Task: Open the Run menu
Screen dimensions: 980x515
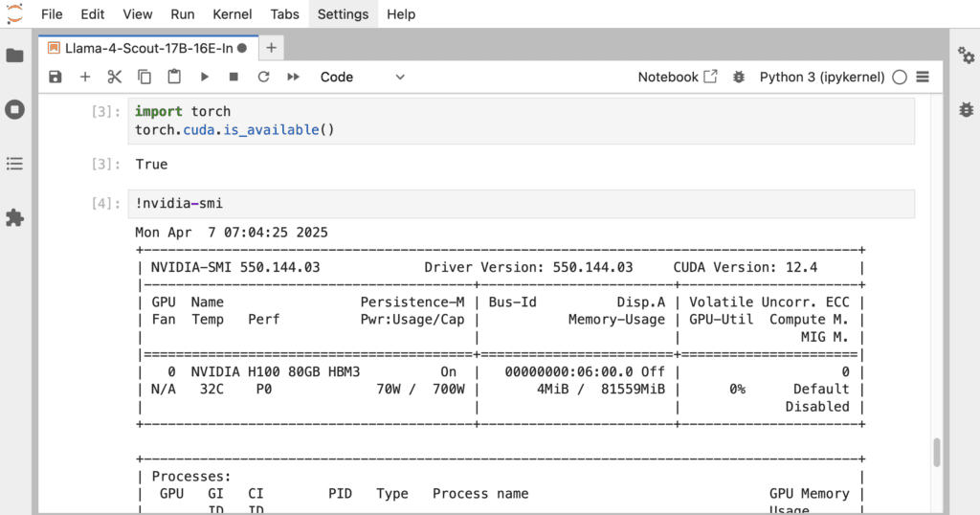Action: (x=183, y=13)
